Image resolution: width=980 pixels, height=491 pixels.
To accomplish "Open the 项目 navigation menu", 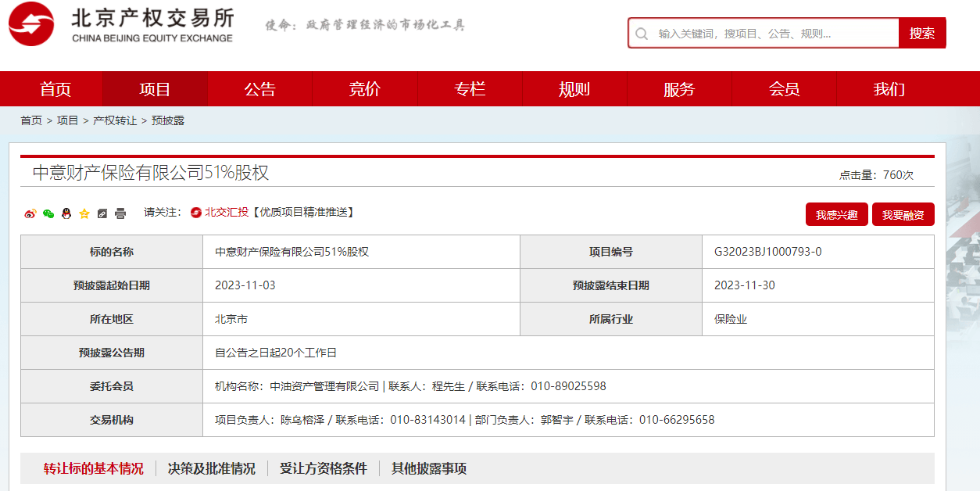I will point(156,89).
